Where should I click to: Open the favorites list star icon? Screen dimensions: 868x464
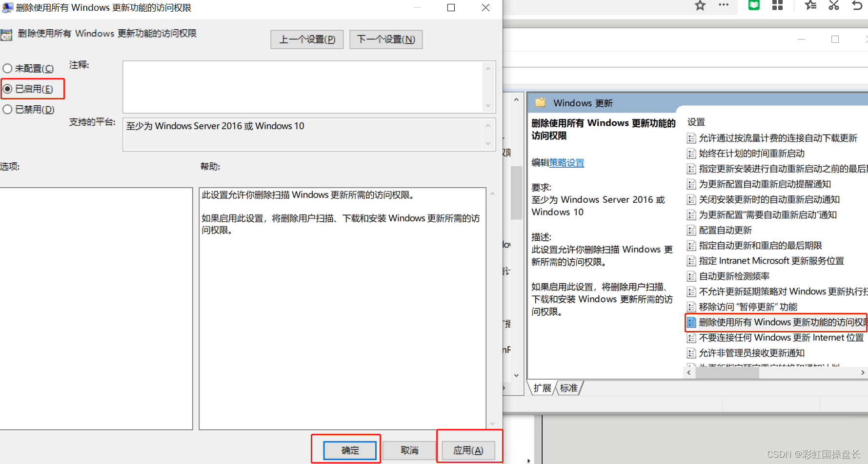pos(810,5)
